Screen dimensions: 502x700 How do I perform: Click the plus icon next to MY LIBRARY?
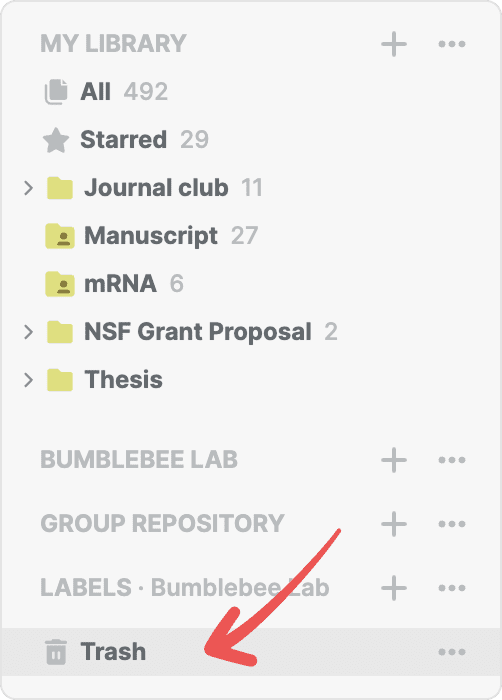pyautogui.click(x=394, y=44)
